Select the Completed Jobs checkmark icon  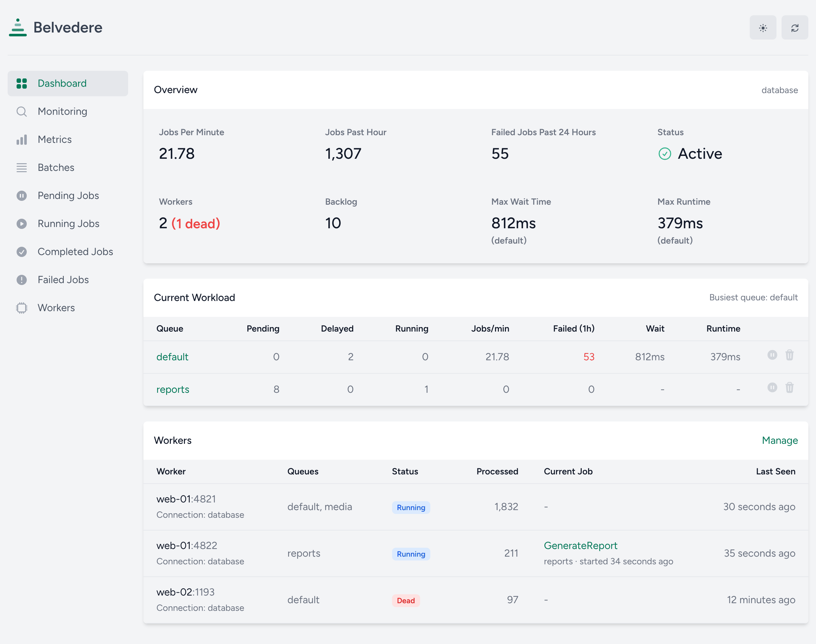[21, 252]
